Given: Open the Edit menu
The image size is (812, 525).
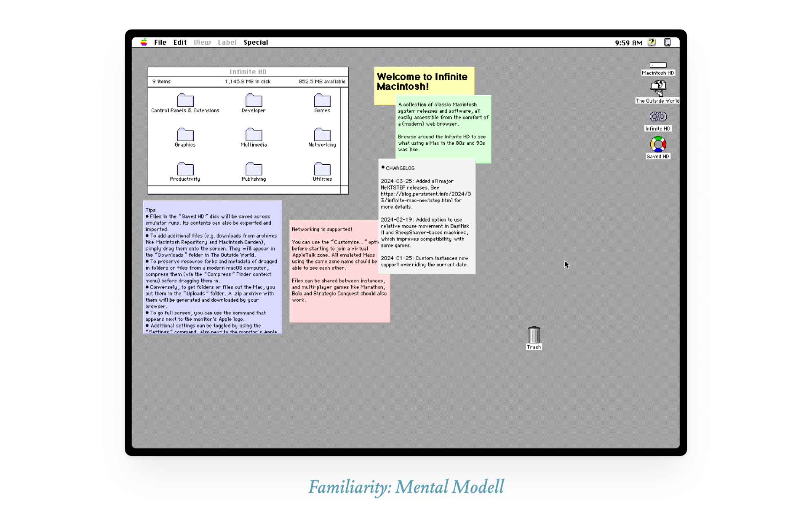Looking at the screenshot, I should (x=180, y=43).
